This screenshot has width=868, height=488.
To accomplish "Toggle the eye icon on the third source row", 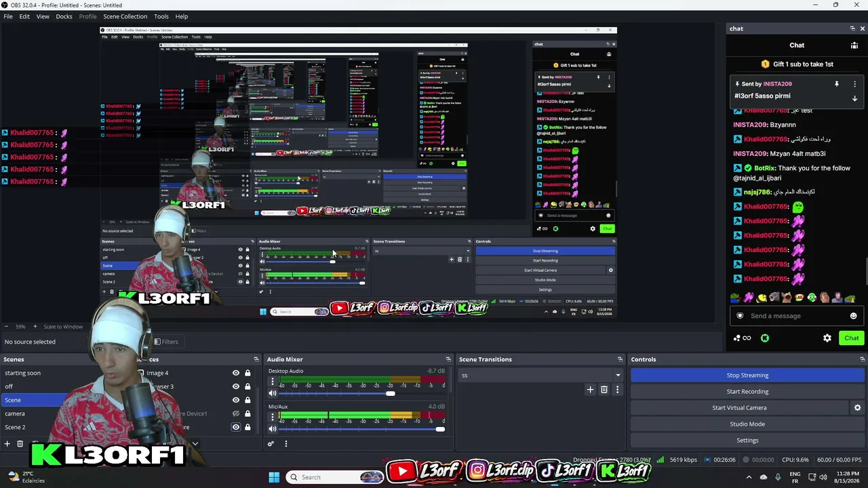I will [x=236, y=400].
